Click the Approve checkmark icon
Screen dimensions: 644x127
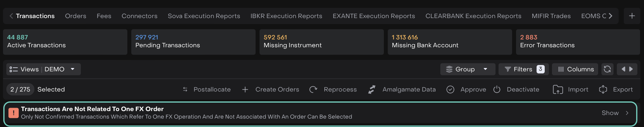click(450, 89)
